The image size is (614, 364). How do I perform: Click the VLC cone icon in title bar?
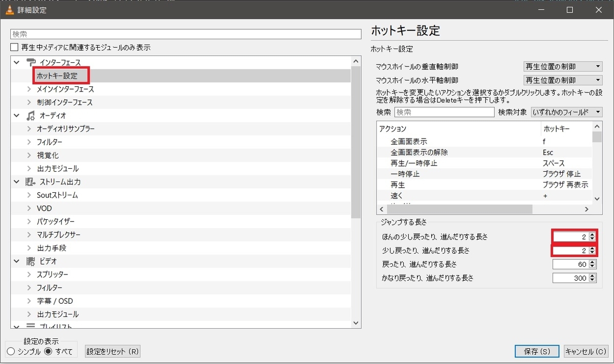(x=9, y=10)
